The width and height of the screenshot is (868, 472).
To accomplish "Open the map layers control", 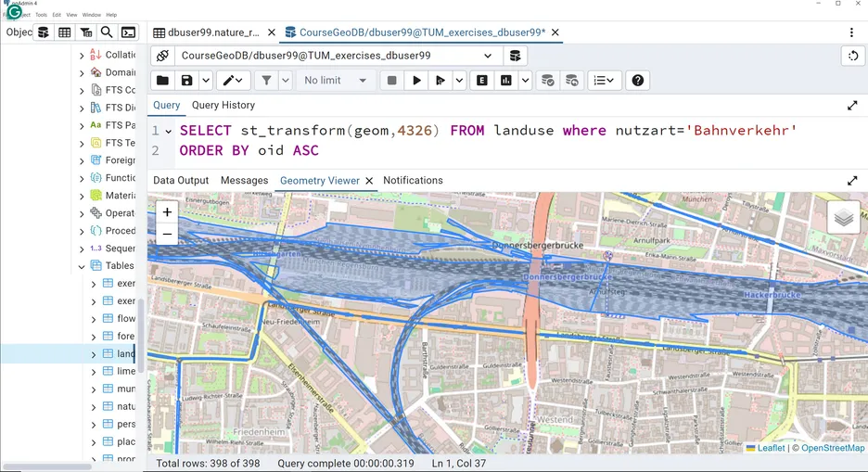I will 844,217.
